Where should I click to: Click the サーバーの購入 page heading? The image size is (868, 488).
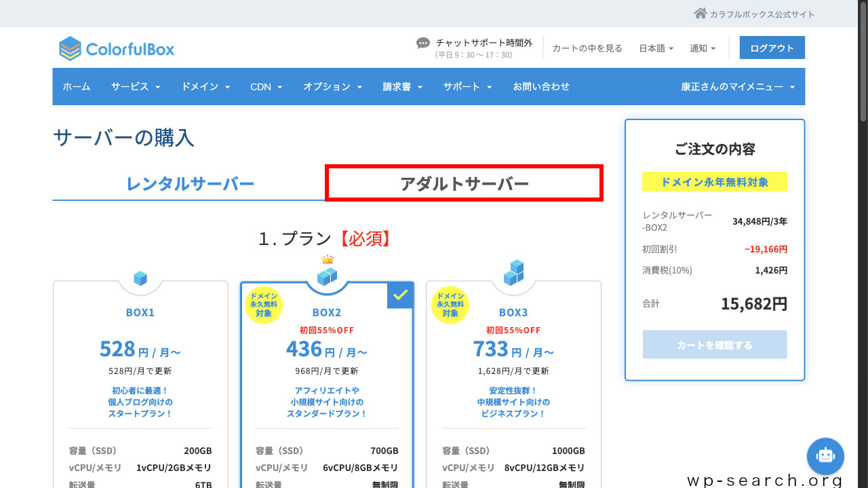123,138
